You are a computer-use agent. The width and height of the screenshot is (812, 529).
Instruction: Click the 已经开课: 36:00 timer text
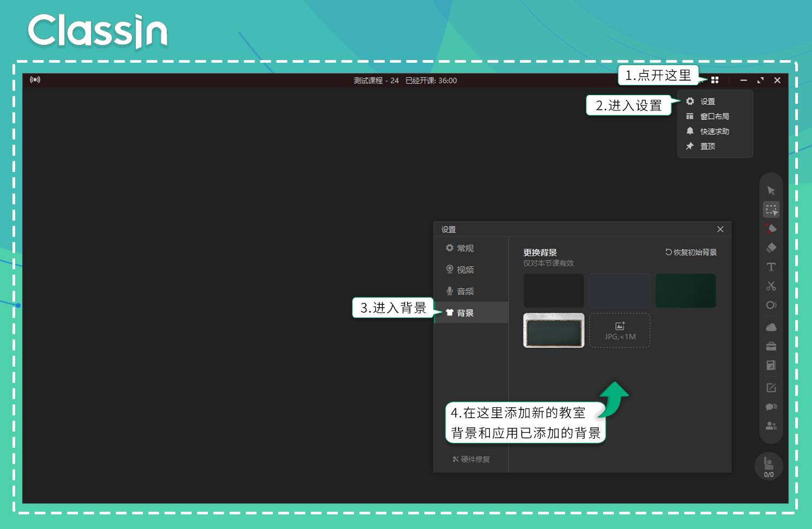tap(431, 81)
